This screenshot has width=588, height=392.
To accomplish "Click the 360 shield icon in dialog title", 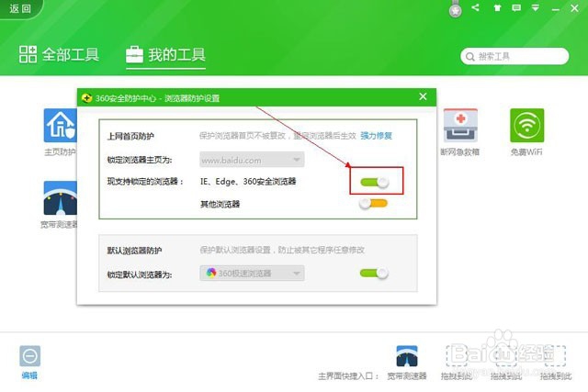I will (x=86, y=98).
